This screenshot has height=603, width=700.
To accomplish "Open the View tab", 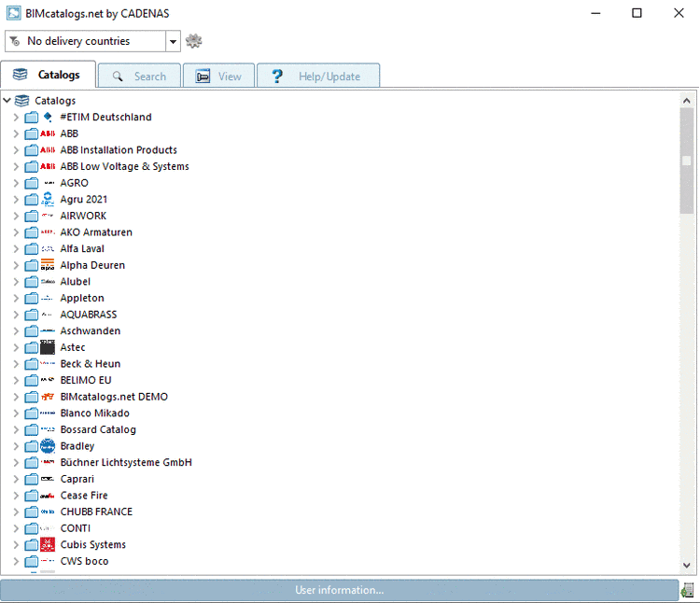I will click(x=218, y=77).
